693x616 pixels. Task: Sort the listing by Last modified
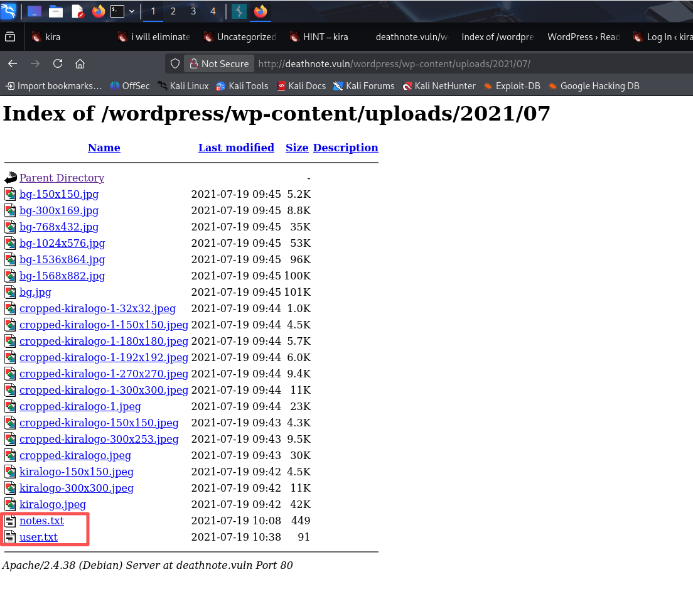236,148
